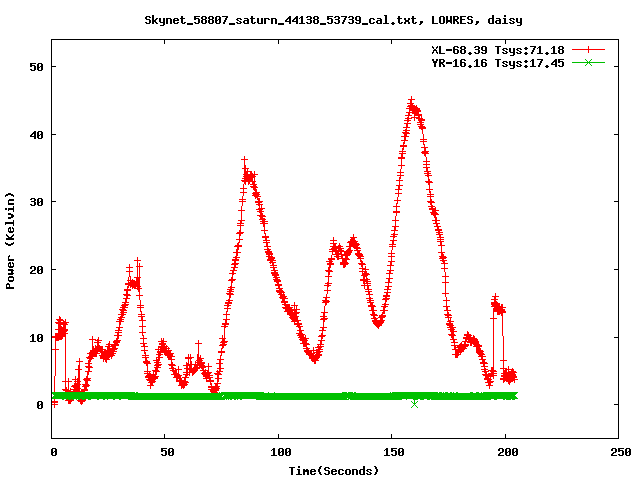The image size is (640, 480).
Task: Click the y-axis tick label 40
Action: 36,135
